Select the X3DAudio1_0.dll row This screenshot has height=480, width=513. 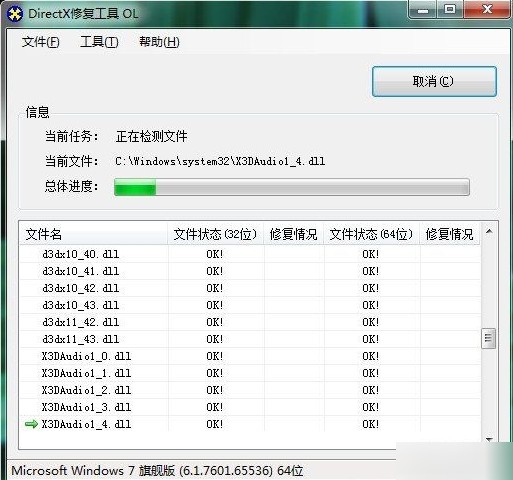(250, 356)
